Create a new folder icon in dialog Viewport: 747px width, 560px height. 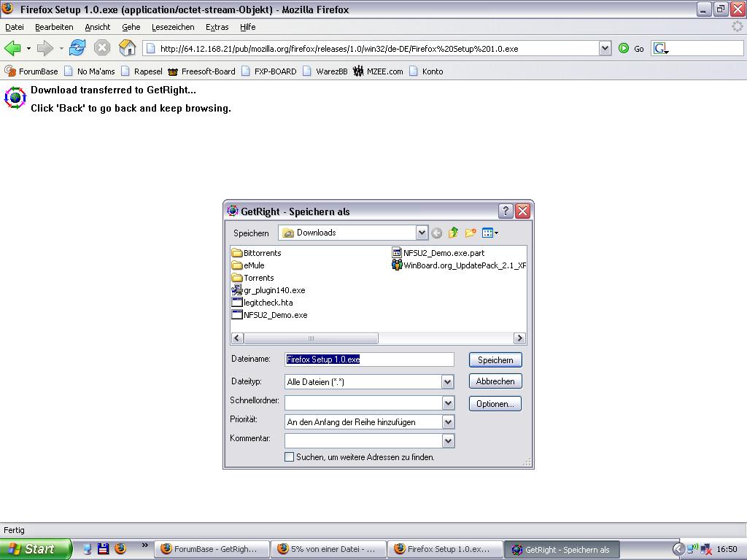pyautogui.click(x=471, y=233)
